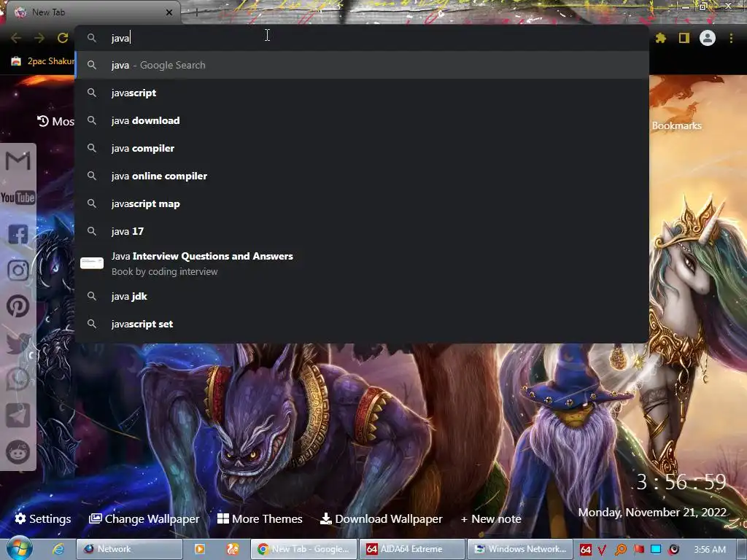Screen dimensions: 747x560
Task: Click in the address bar containing java
Action: click(362, 38)
